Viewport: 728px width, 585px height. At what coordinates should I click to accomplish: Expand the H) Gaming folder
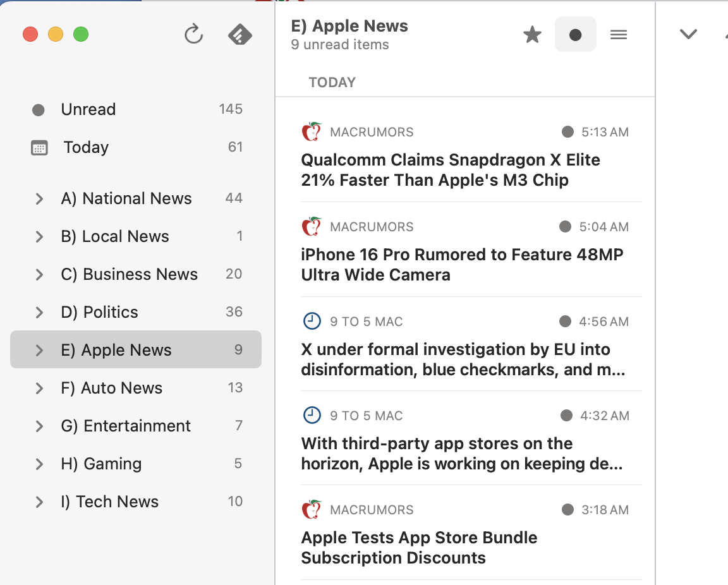click(x=39, y=464)
